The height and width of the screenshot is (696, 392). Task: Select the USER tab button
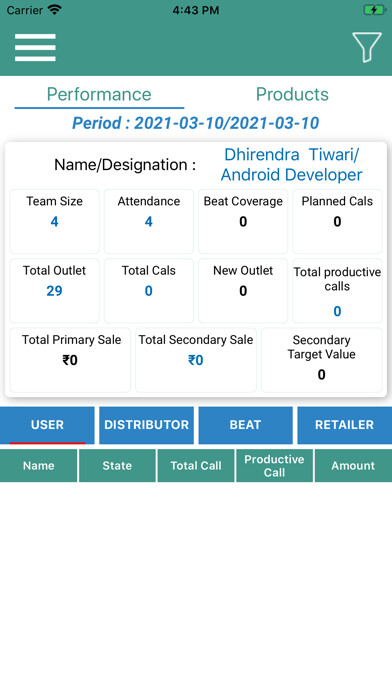(47, 425)
